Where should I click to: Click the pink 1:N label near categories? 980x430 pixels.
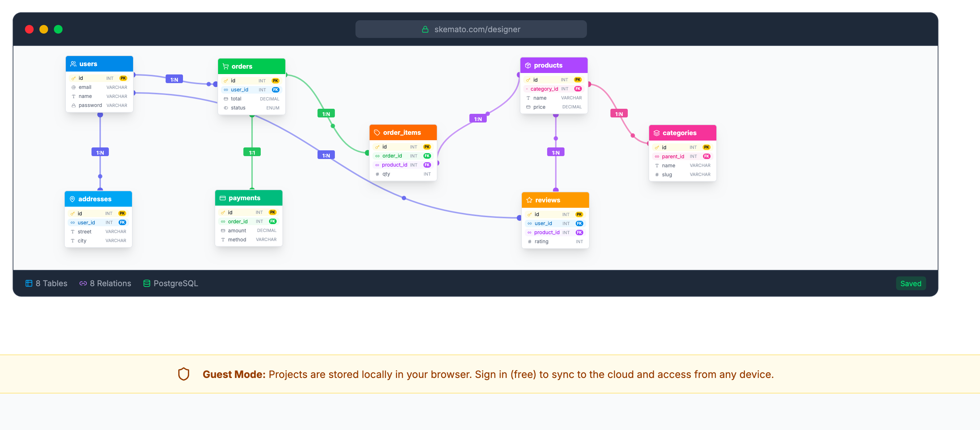pos(619,114)
